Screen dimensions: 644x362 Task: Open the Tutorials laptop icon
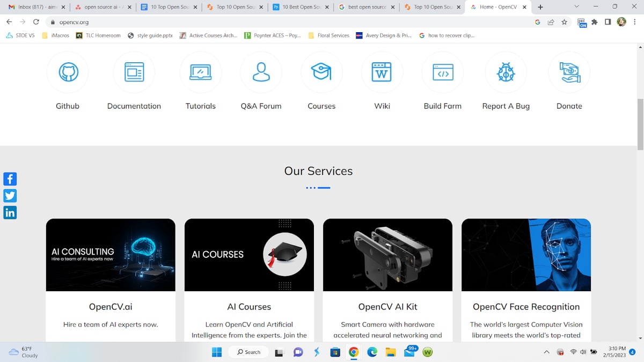click(x=200, y=72)
